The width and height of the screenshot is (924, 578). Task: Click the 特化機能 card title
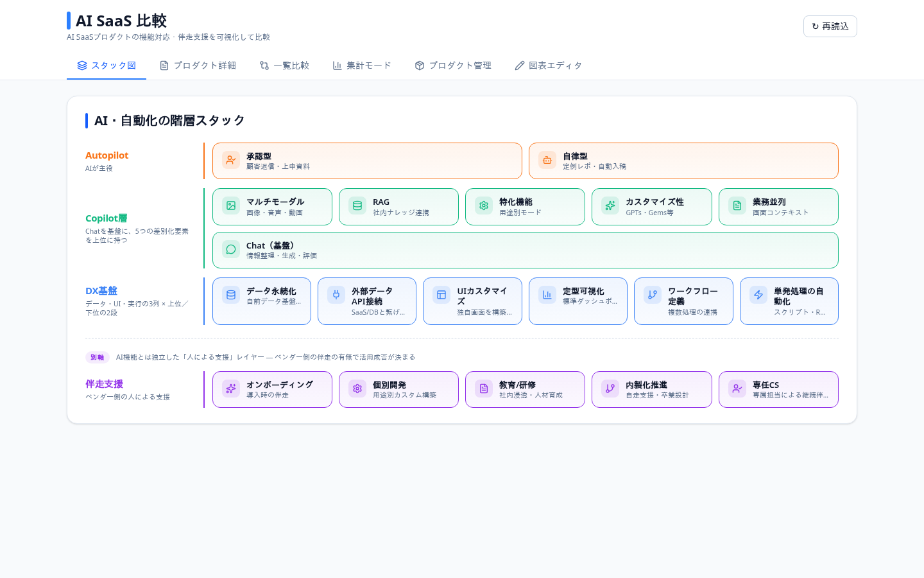pos(516,202)
